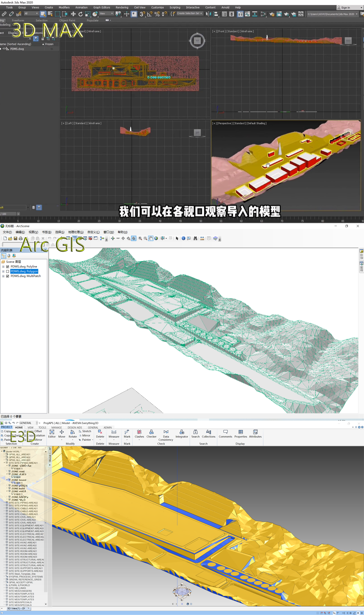The height and width of the screenshot is (615, 364).
Task: Click the Delete button in E3D ribbon
Action: [x=100, y=434]
